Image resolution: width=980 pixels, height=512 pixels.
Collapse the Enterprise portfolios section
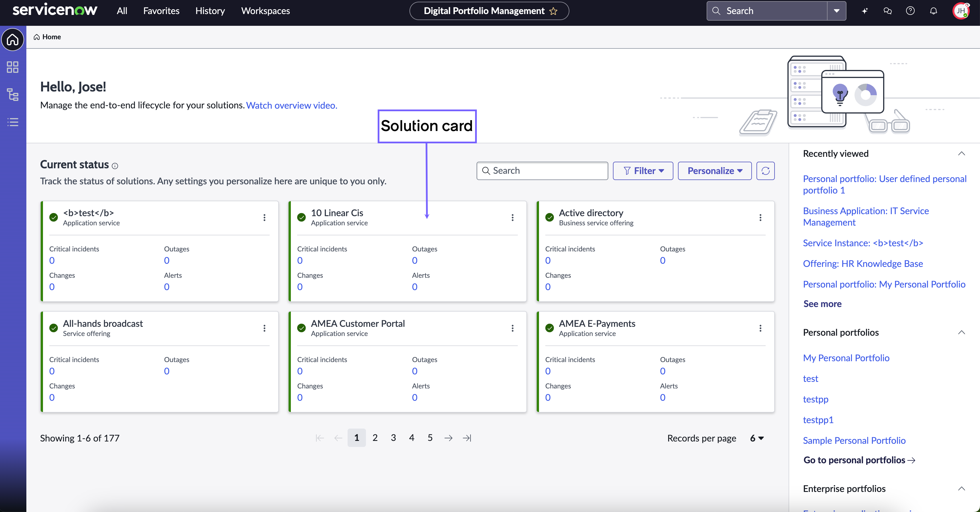961,488
